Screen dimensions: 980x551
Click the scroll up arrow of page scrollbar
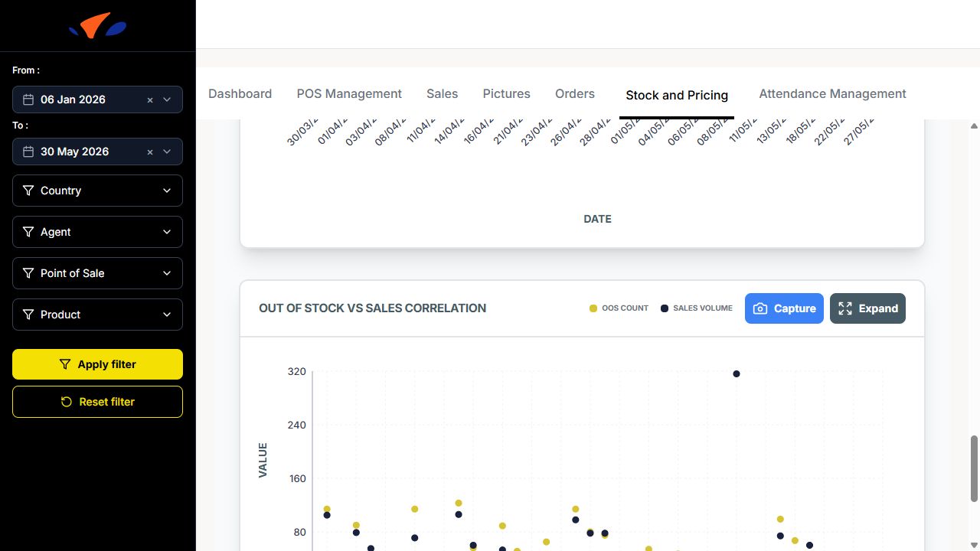click(x=974, y=126)
